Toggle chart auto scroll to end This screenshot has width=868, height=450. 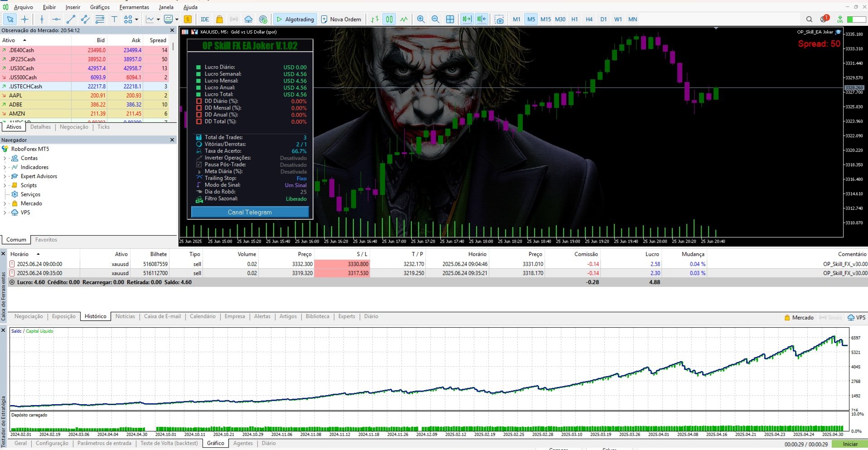[467, 19]
